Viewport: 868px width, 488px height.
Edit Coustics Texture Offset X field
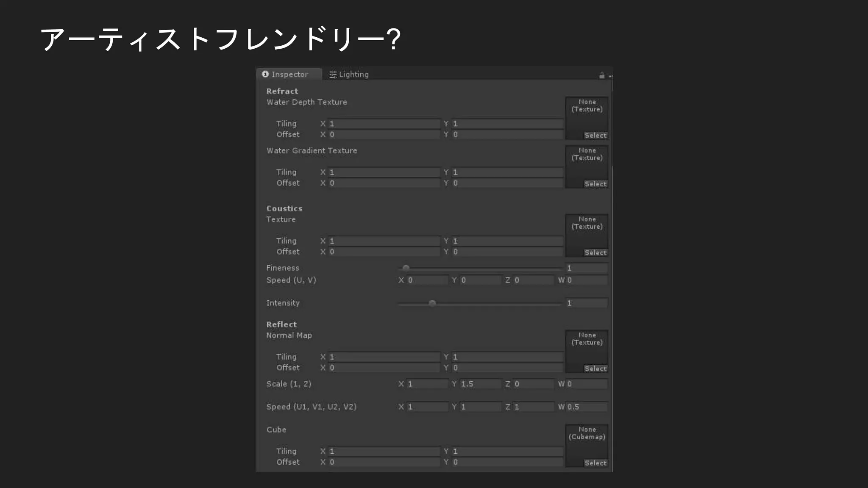(384, 252)
